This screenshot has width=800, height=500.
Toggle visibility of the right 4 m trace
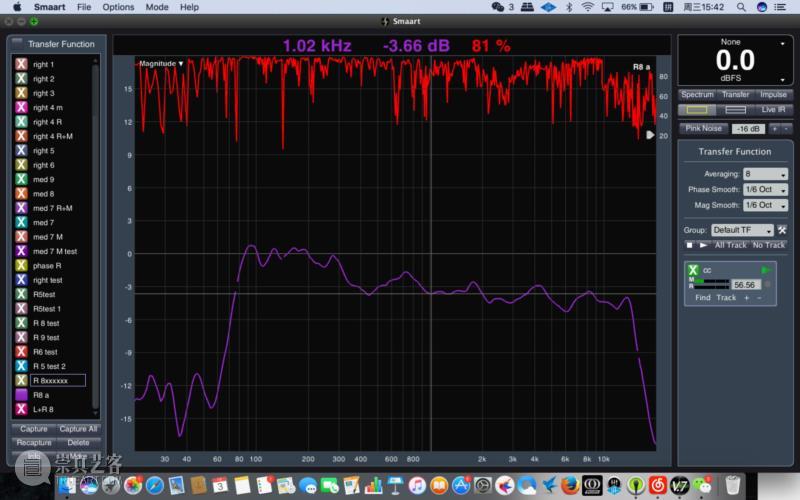21,107
